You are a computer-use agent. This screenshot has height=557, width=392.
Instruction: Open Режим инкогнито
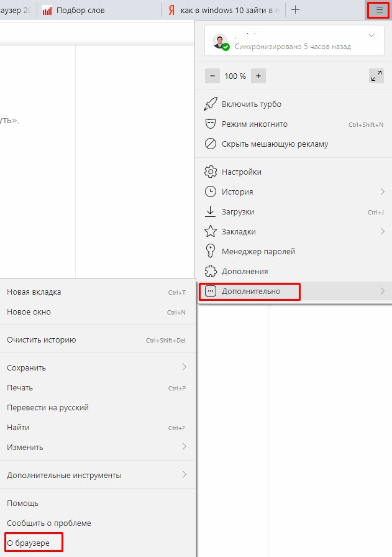294,124
